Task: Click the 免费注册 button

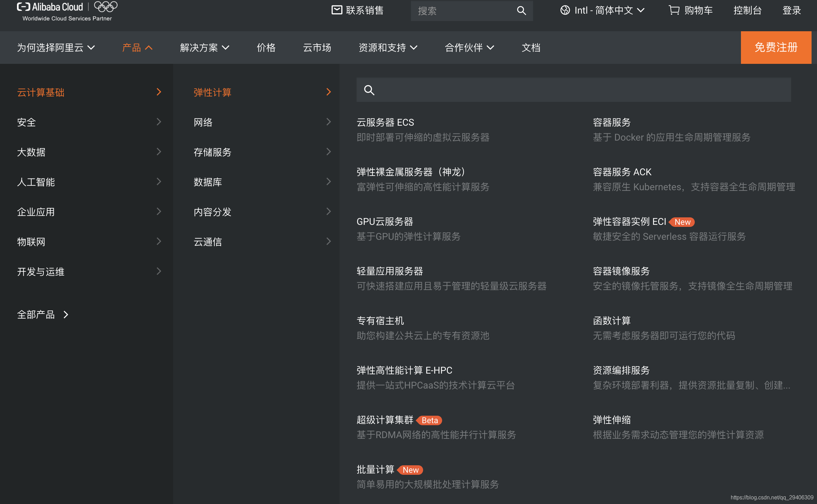Action: pyautogui.click(x=776, y=48)
